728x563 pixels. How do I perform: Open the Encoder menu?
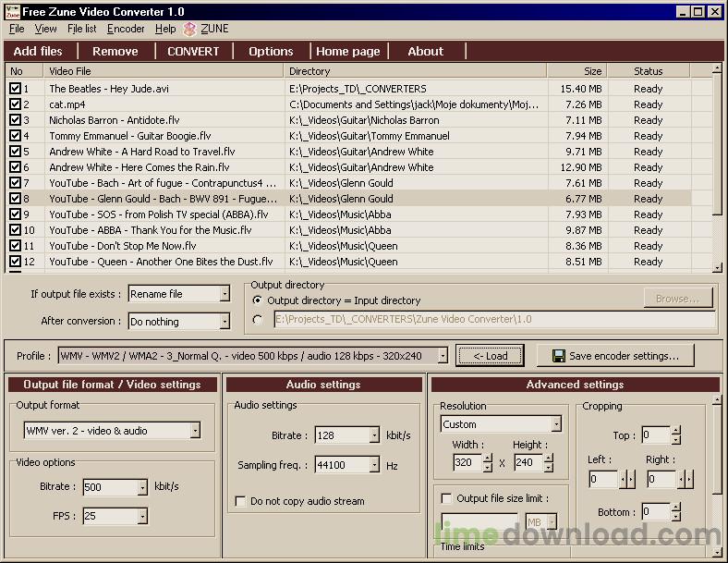coord(126,29)
